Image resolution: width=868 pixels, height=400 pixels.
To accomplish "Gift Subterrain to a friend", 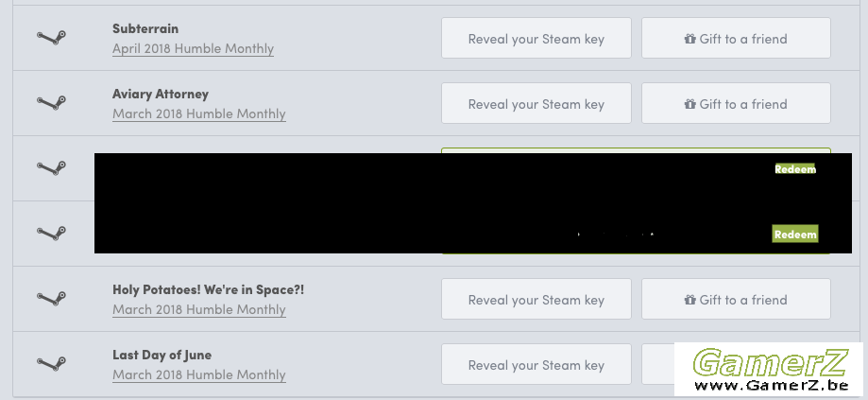I will pyautogui.click(x=736, y=38).
